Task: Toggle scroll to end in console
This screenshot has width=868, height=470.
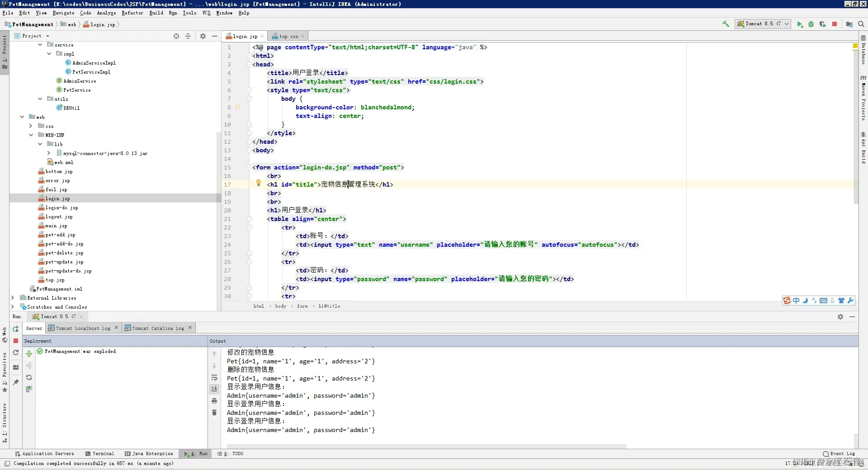Action: pos(214,389)
